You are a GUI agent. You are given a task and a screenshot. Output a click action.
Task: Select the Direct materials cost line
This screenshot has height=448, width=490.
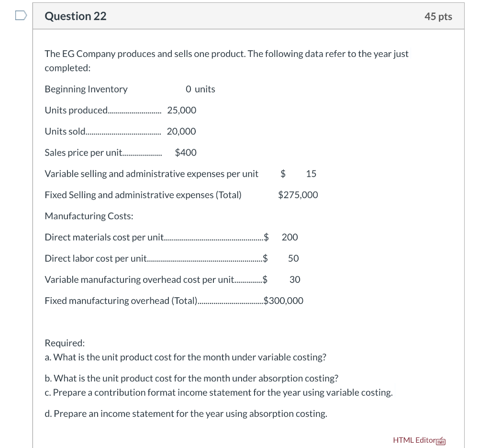[171, 237]
